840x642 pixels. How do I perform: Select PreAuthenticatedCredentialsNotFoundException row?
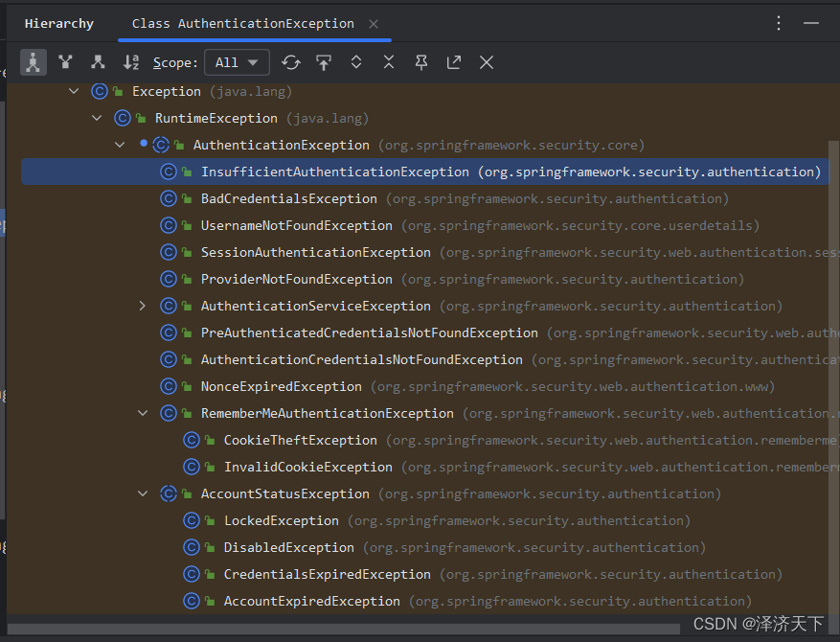coord(425,332)
